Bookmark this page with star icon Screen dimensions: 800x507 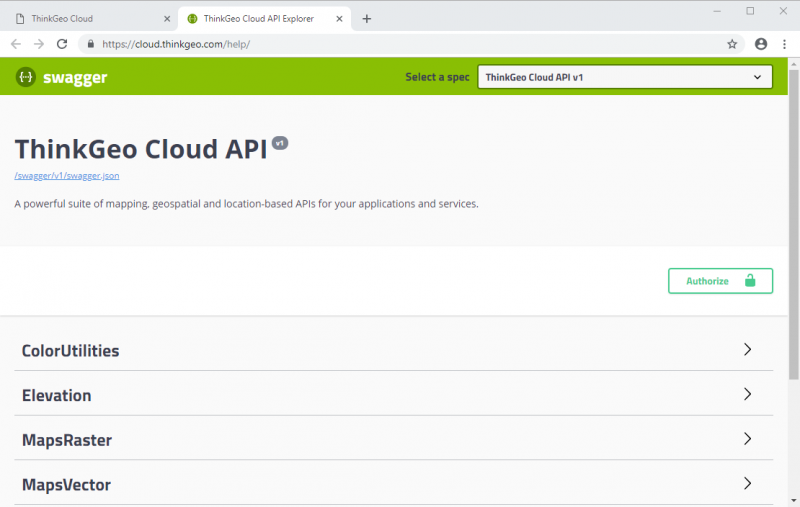(x=732, y=44)
